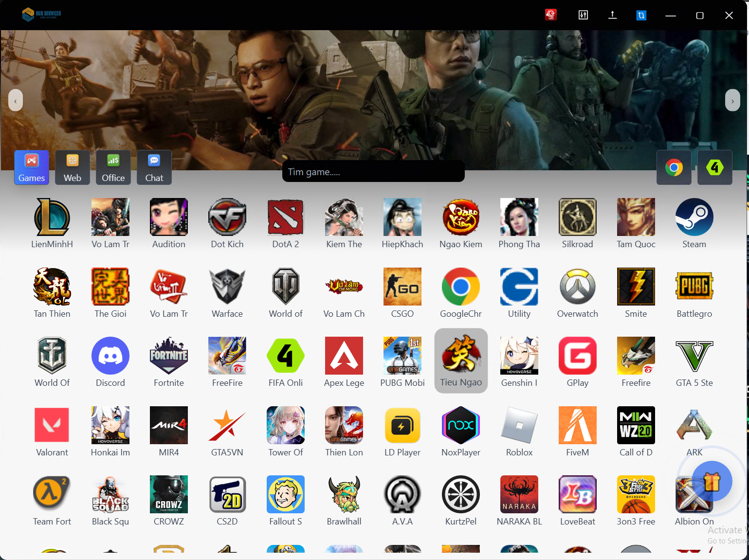Screen dimensions: 749x560
Task: Show the next banner slide
Action: (732, 101)
